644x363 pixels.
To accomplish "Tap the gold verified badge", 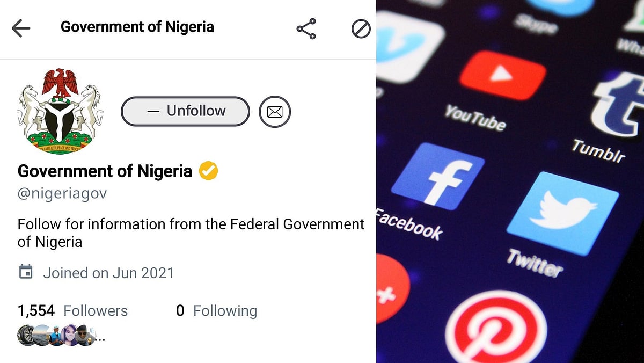I will [208, 171].
